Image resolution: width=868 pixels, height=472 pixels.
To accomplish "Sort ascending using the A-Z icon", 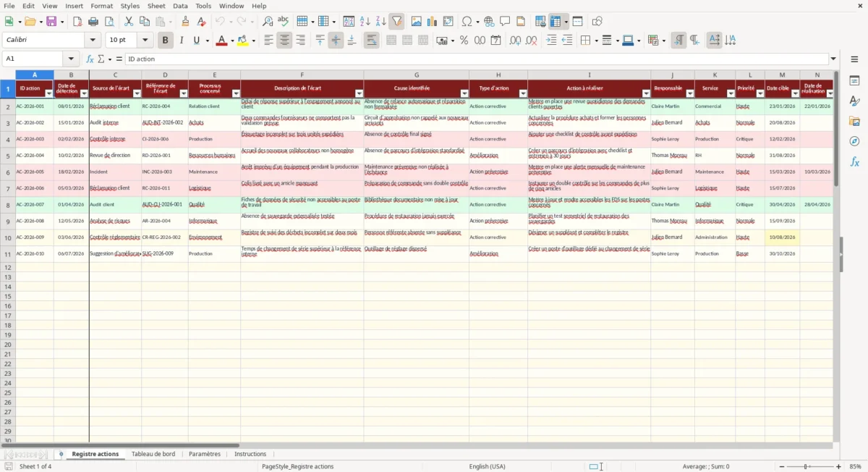I will 365,22.
